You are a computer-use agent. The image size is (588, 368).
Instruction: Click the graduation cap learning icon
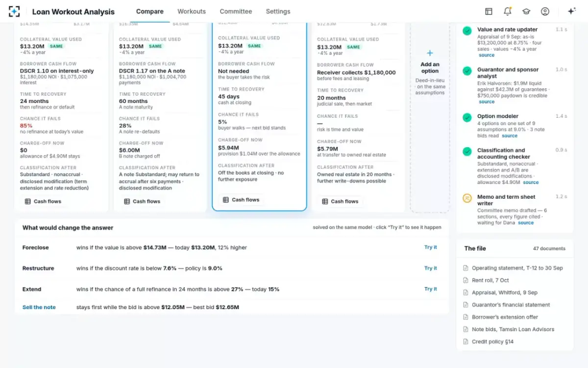(x=526, y=11)
